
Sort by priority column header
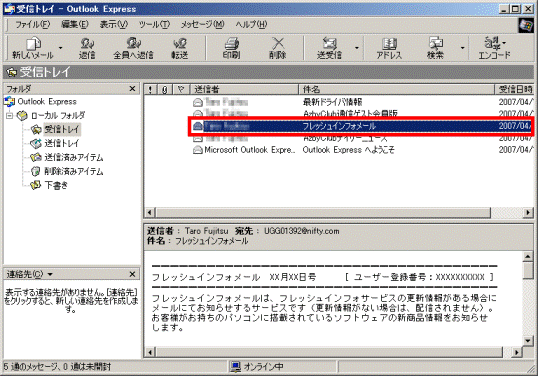[150, 90]
